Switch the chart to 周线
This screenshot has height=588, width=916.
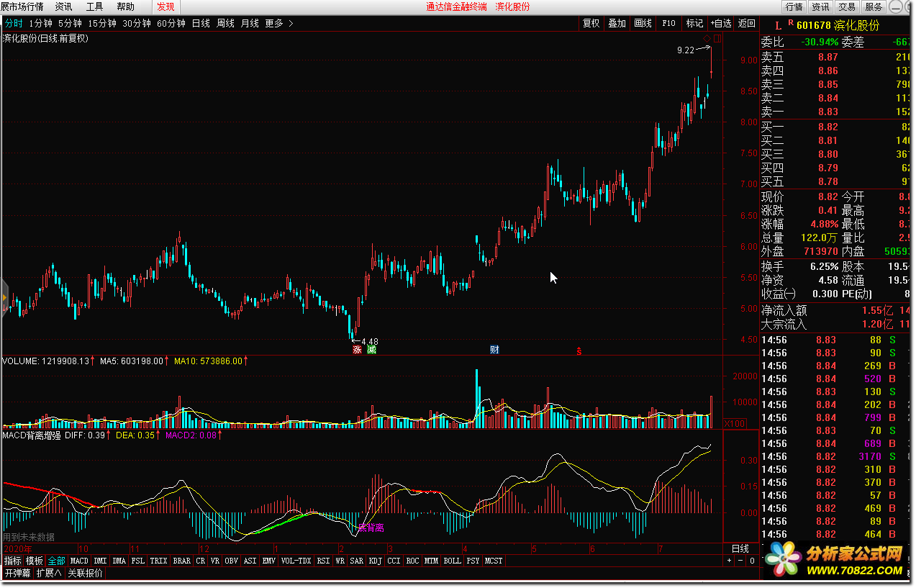(x=225, y=23)
